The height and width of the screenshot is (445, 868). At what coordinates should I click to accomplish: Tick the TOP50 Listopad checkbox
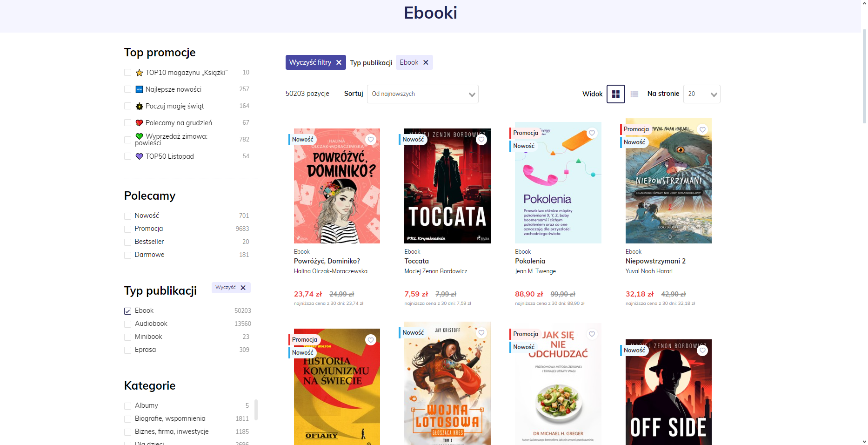[x=127, y=156]
